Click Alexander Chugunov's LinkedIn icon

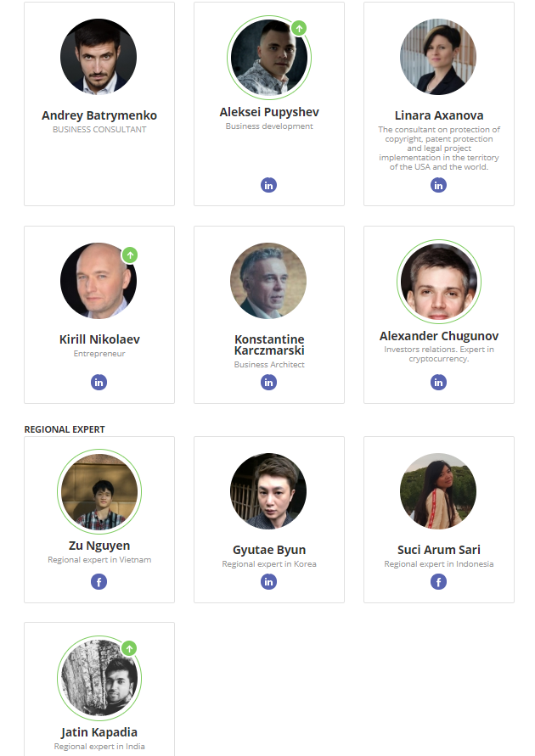click(x=438, y=383)
